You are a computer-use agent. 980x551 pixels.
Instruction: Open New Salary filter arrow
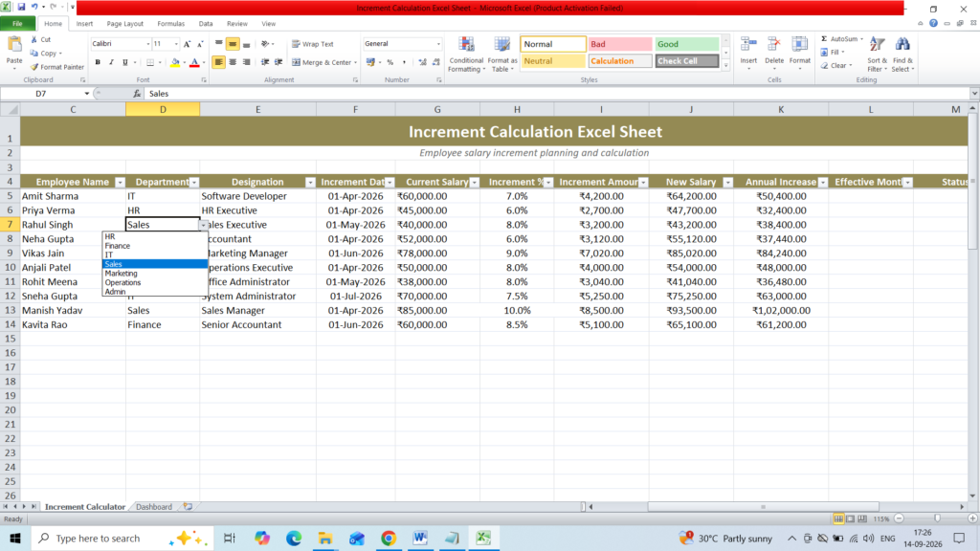tap(727, 183)
